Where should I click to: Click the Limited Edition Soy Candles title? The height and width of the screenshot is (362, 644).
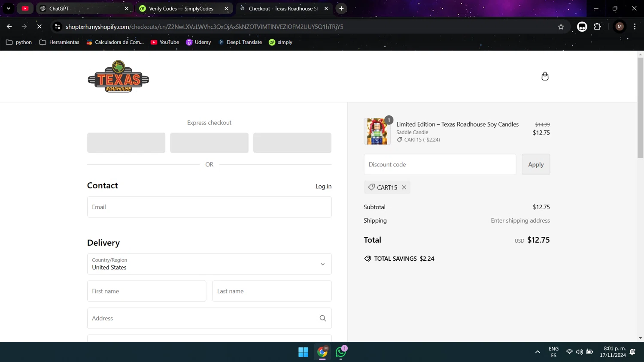point(457,124)
